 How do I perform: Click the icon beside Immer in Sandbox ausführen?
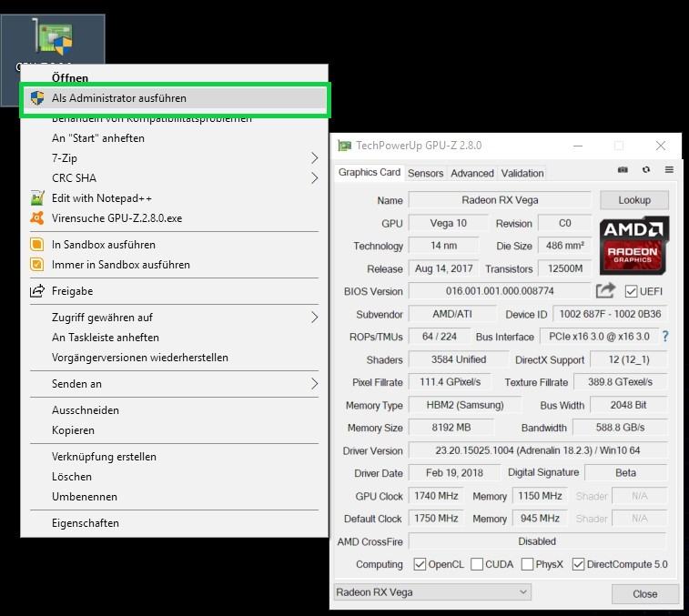pos(37,265)
